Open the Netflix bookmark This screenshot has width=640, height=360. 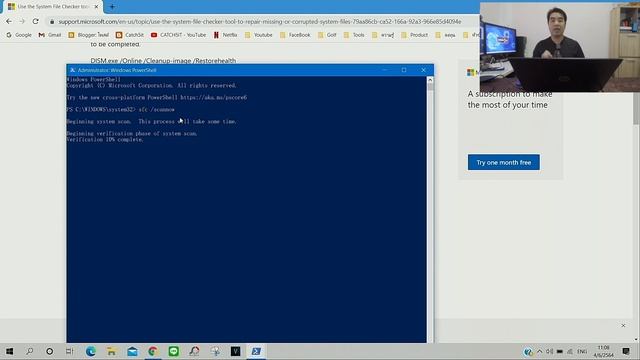coord(225,35)
